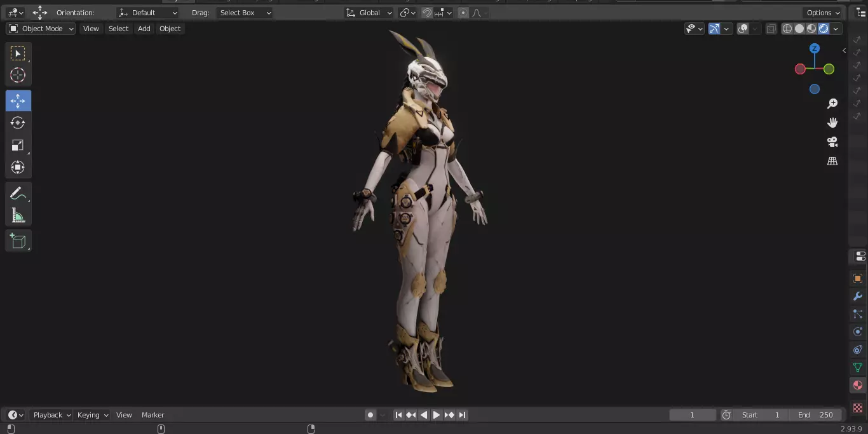Click the Zoom view magnifier icon
868x434 pixels.
(x=832, y=104)
